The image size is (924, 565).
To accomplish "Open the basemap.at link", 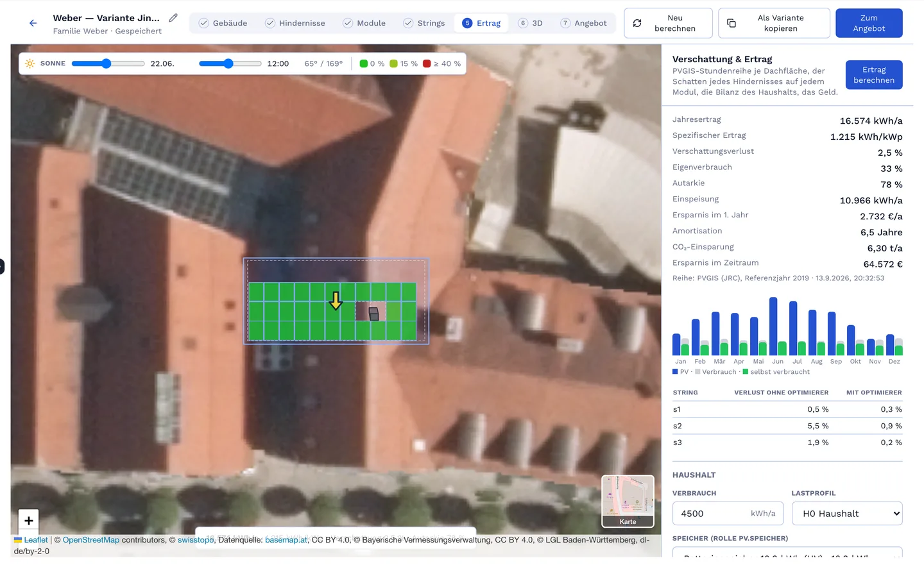I will click(286, 540).
